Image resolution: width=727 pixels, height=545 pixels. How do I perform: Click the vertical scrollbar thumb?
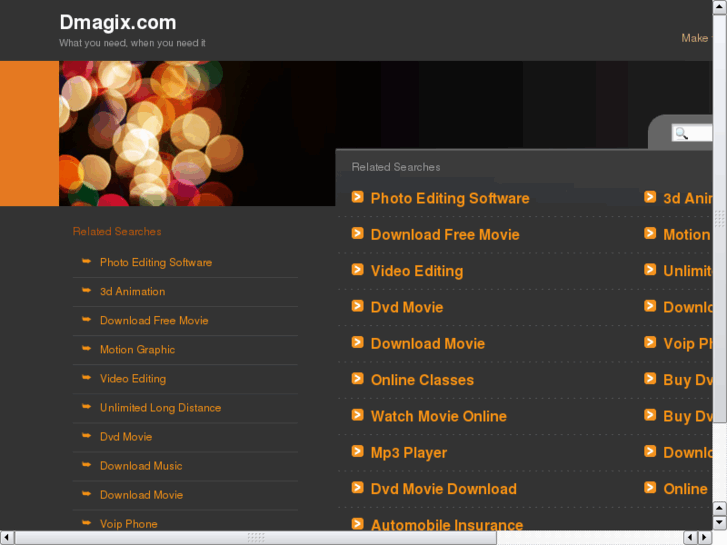click(x=720, y=218)
